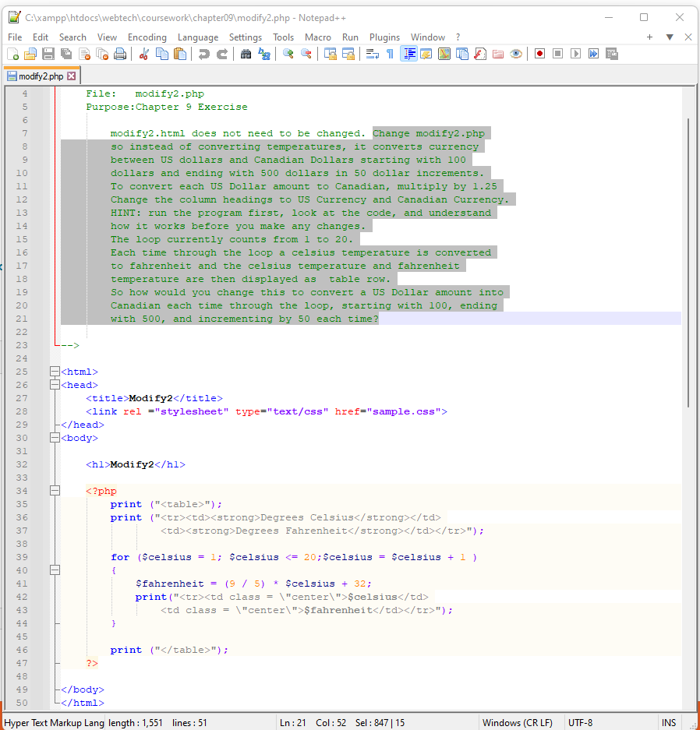Open the Language menu
Screen dimensions: 700x730
click(x=198, y=37)
